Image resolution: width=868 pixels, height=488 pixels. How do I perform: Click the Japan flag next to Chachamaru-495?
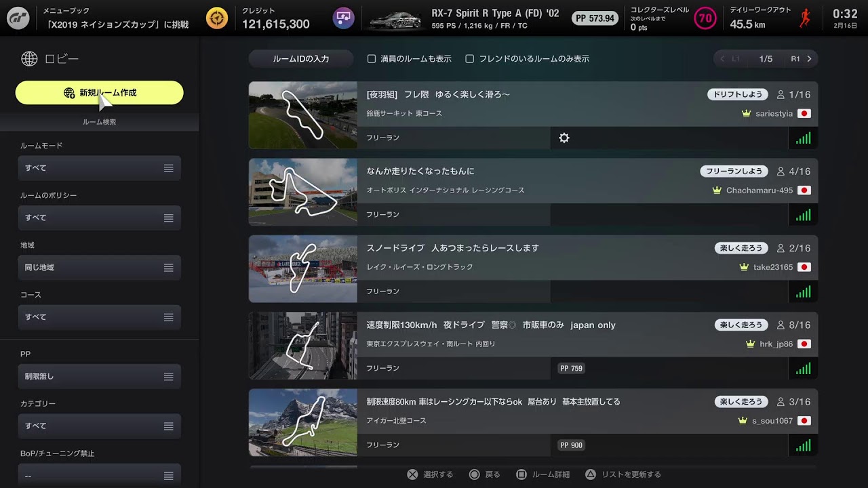click(804, 190)
